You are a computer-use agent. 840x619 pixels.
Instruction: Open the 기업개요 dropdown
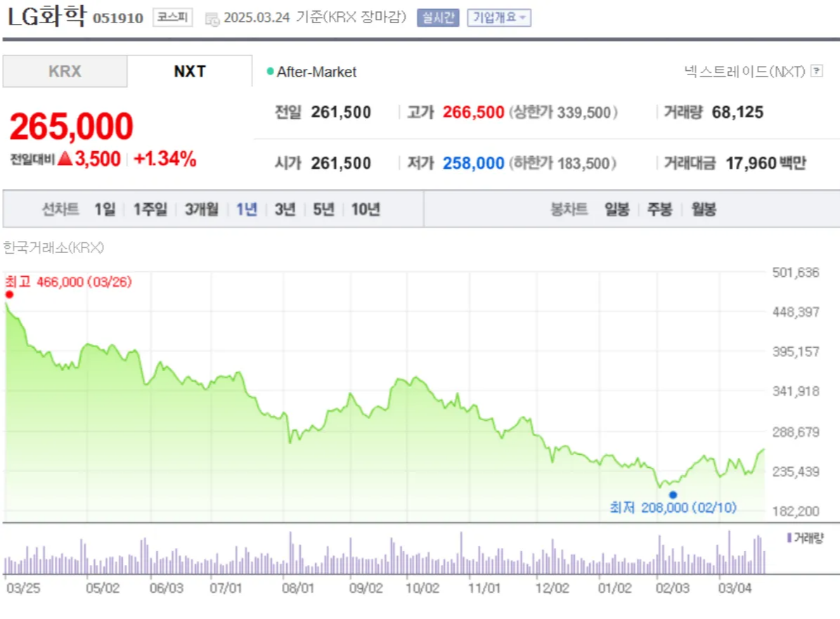[x=499, y=18]
